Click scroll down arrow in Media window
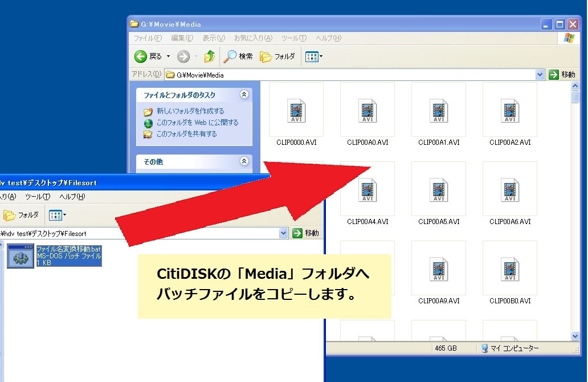Screen dimensions: 588x382 575,336
